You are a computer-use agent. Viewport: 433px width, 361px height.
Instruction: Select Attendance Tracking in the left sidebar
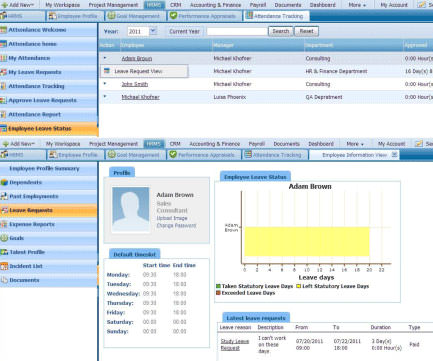49,86
